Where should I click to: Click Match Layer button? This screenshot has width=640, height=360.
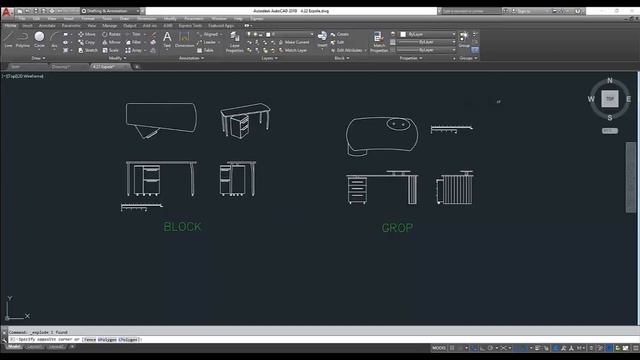pos(293,50)
